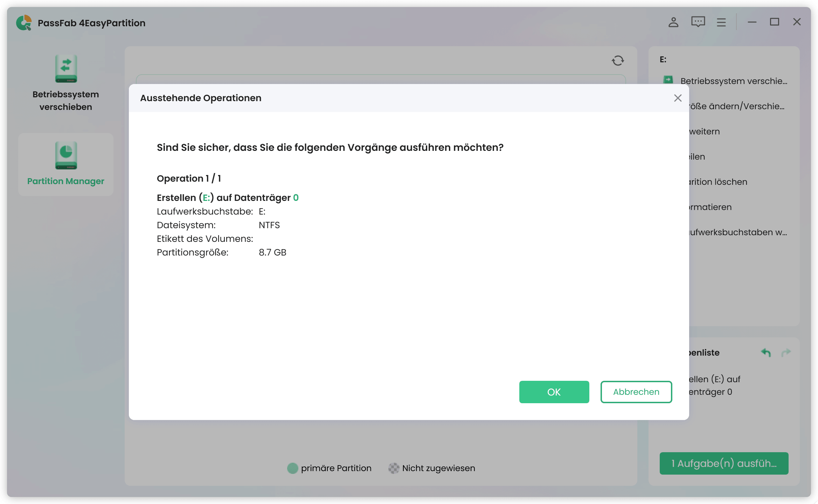Open the user account icon
The height and width of the screenshot is (504, 818).
point(673,22)
